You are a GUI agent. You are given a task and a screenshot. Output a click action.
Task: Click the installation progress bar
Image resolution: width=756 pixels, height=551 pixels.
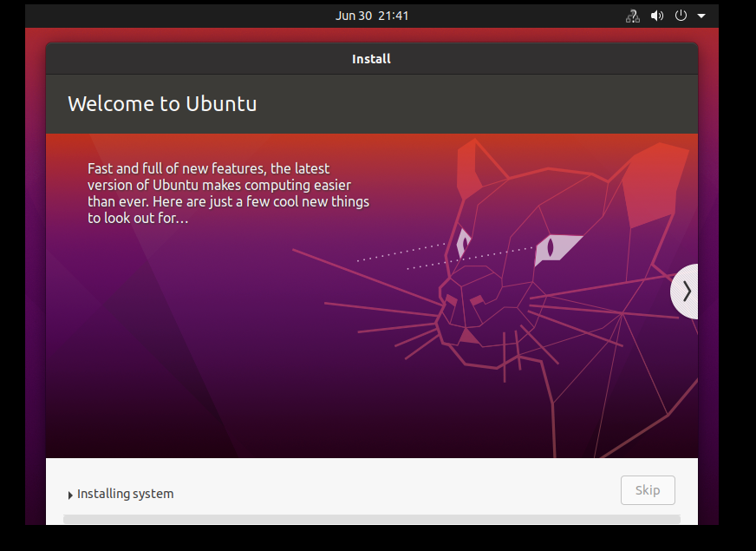point(372,519)
